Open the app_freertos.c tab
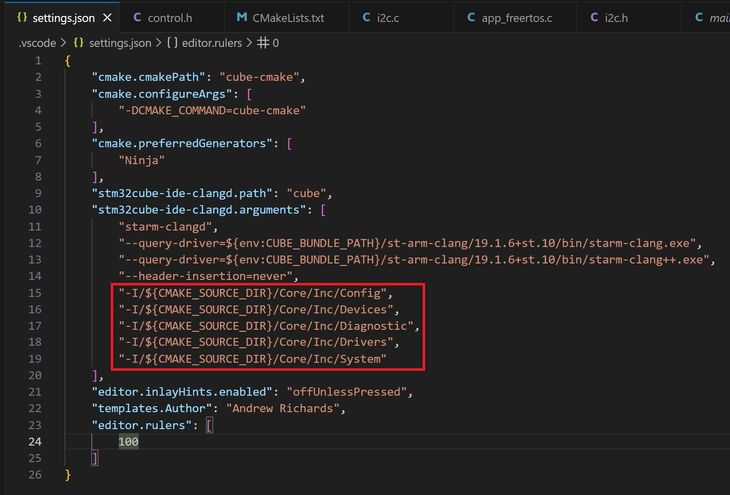Screen dimensions: 730x495 [x=516, y=18]
